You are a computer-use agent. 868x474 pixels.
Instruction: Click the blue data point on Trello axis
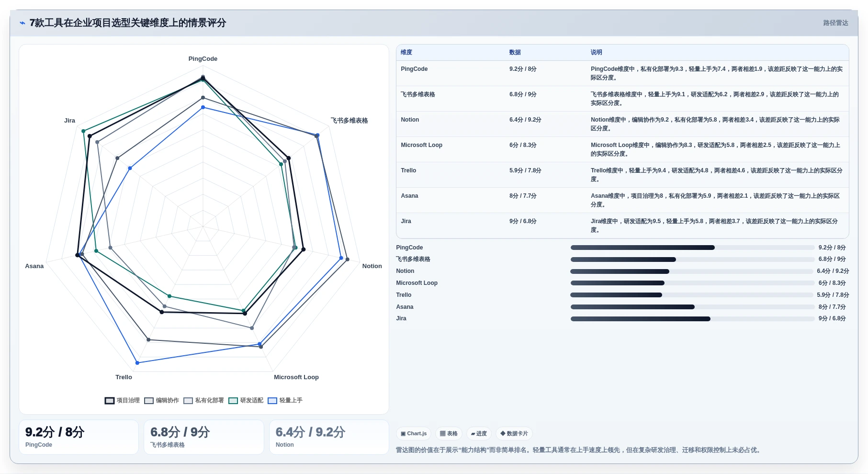click(x=137, y=363)
